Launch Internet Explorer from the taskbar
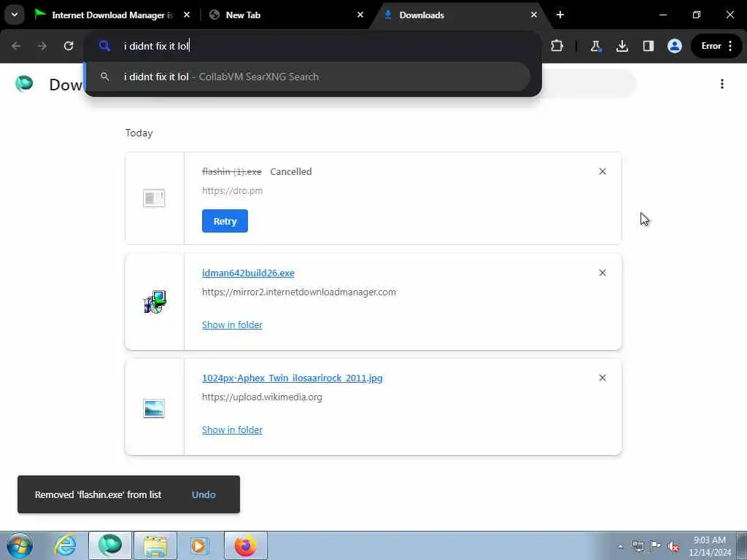The image size is (747, 560). (x=65, y=545)
